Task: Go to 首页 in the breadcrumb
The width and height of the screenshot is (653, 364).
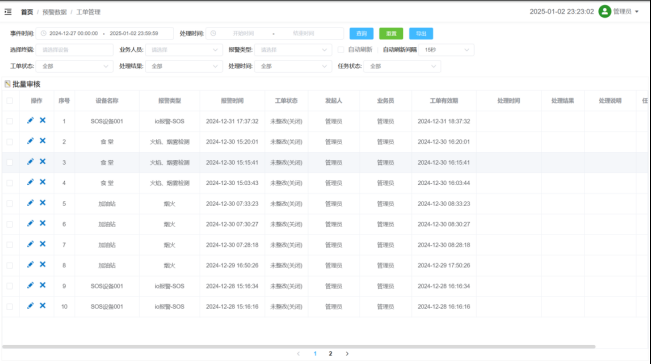Action: tap(27, 12)
